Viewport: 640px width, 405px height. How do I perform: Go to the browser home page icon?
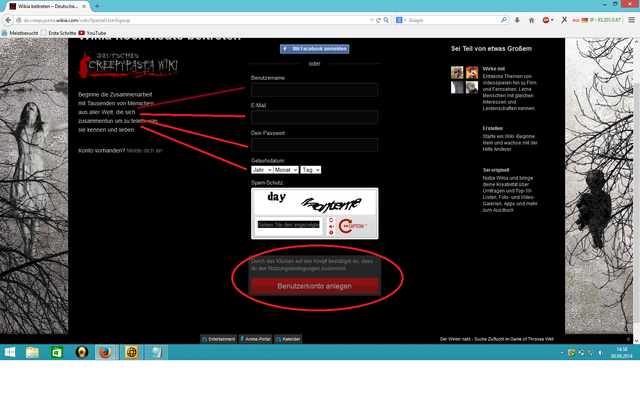click(x=531, y=20)
